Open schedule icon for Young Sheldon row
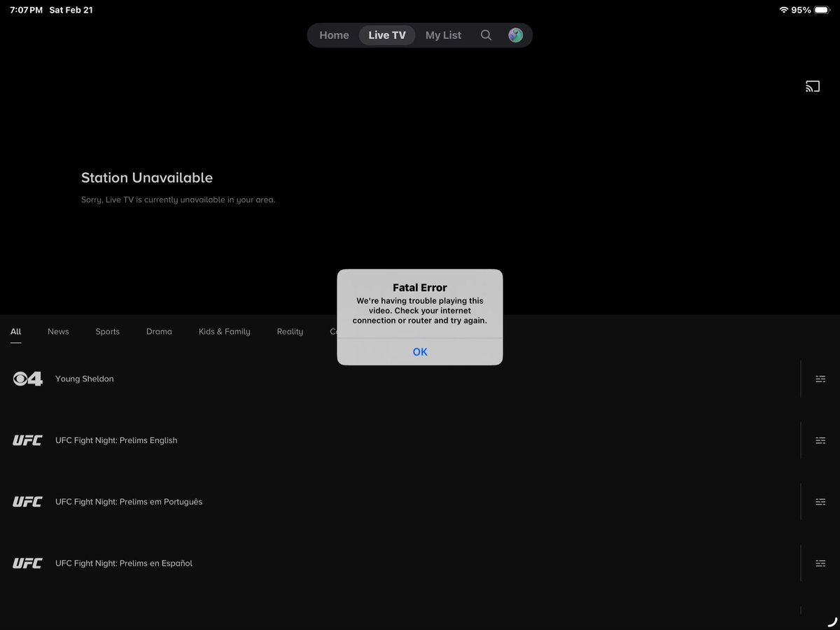Image resolution: width=840 pixels, height=630 pixels. click(x=820, y=379)
